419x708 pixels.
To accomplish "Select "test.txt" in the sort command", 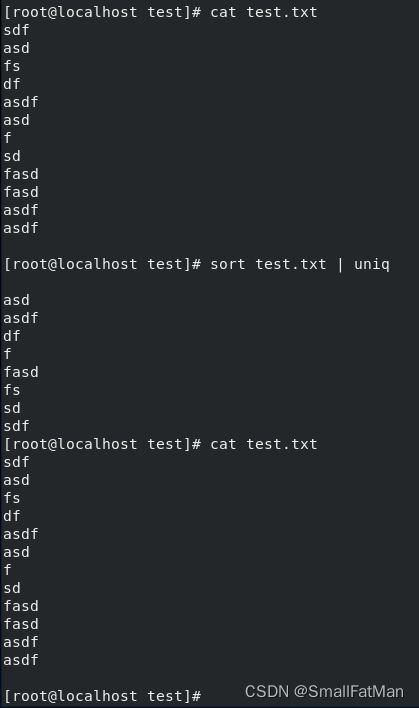I will (x=291, y=264).
